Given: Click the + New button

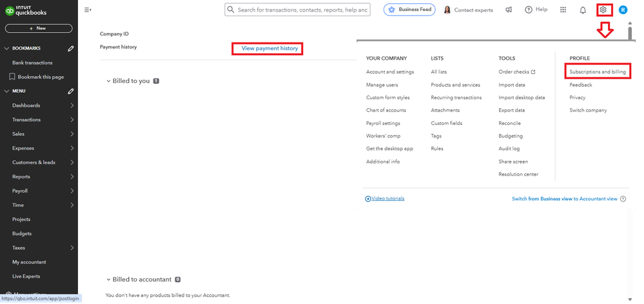Looking at the screenshot, I should point(39,28).
